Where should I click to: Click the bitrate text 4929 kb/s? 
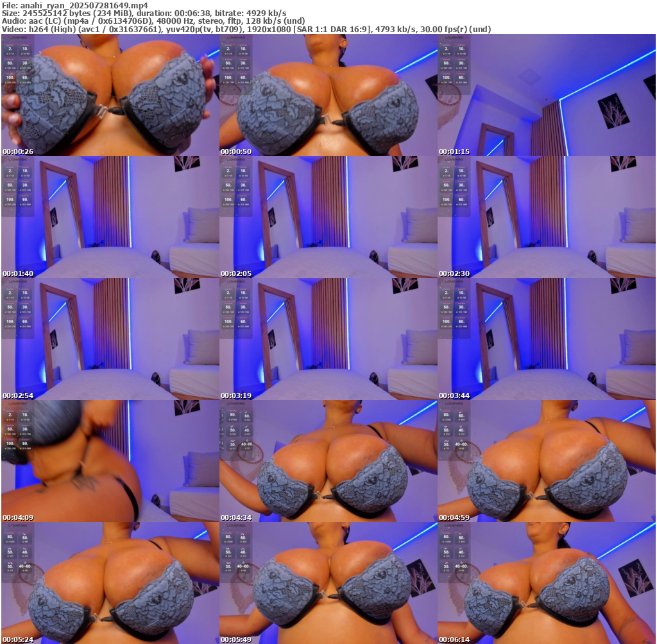266,13
